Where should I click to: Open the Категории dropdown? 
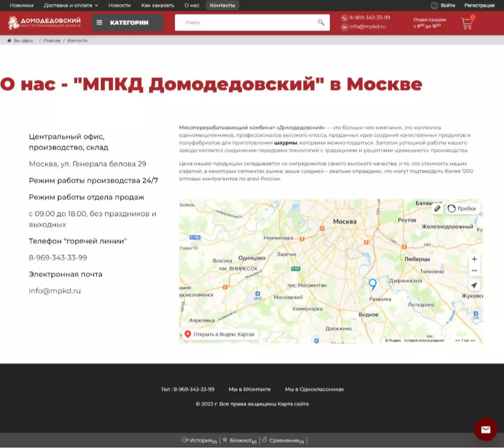128,23
